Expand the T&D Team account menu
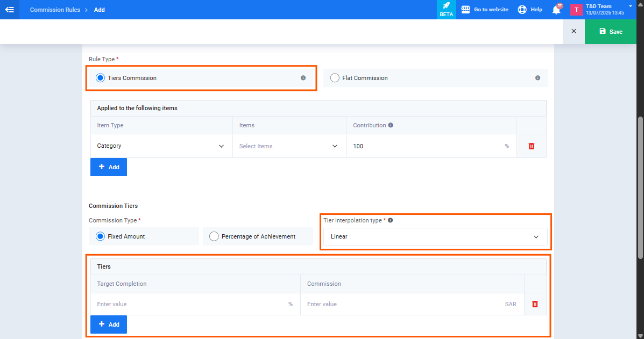The image size is (644, 339). click(631, 6)
